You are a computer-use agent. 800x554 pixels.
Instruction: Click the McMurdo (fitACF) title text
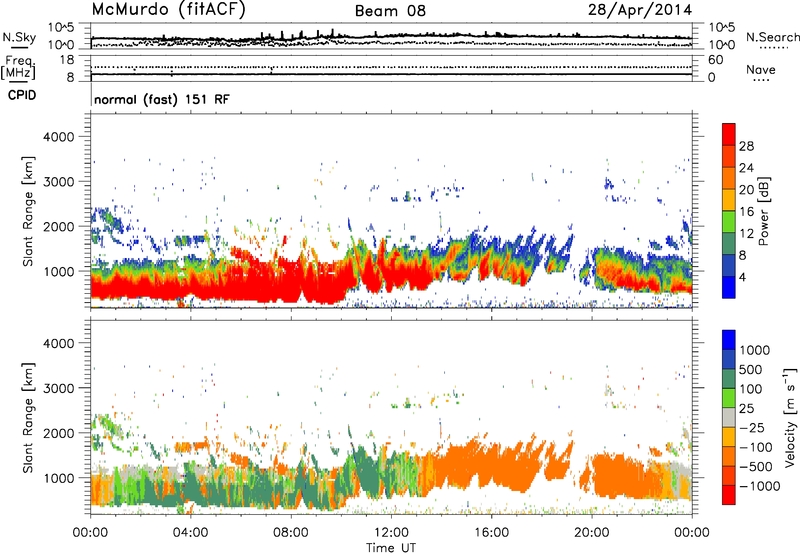pos(168,10)
